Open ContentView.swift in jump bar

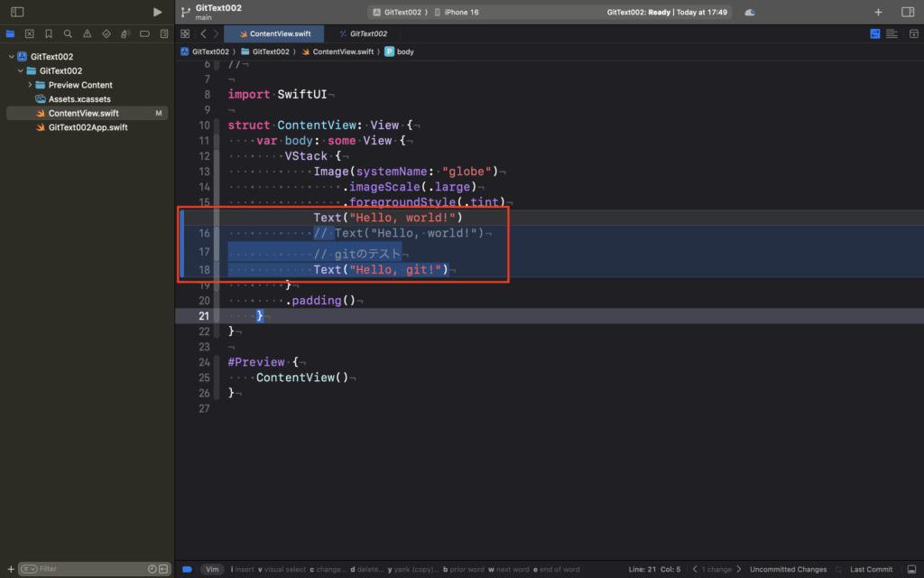click(x=337, y=51)
